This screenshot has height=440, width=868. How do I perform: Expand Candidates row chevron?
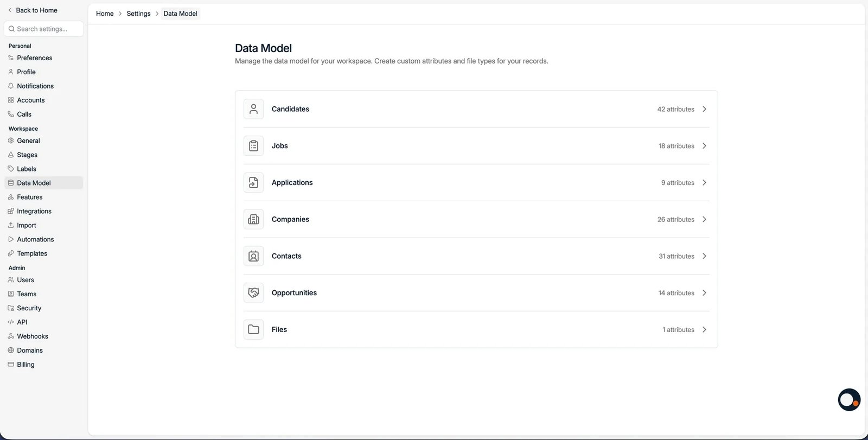pos(704,109)
